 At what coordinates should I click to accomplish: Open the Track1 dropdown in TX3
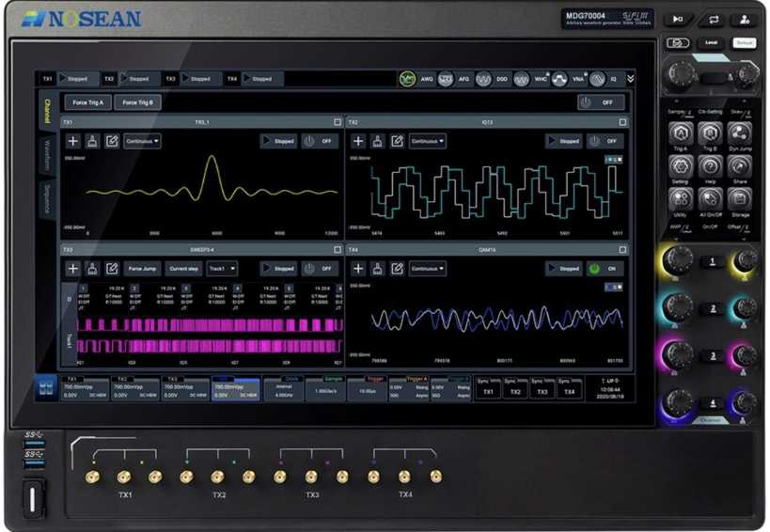[x=222, y=269]
